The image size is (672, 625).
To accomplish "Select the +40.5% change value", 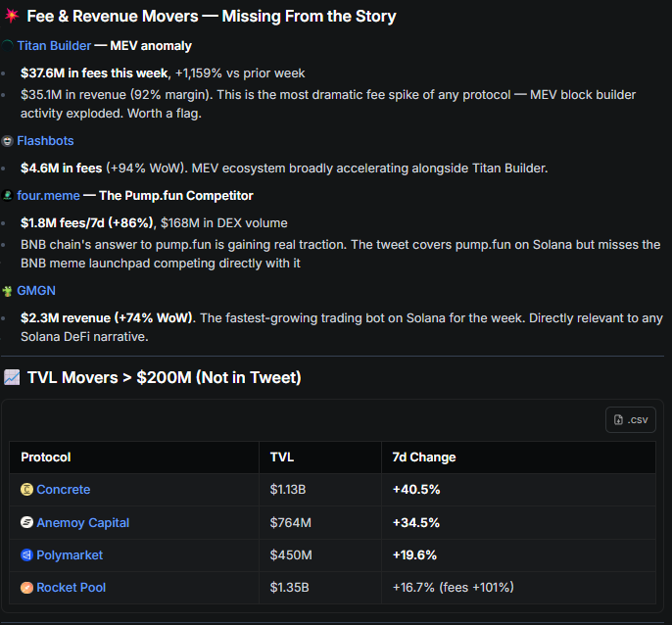I will pyautogui.click(x=416, y=490).
